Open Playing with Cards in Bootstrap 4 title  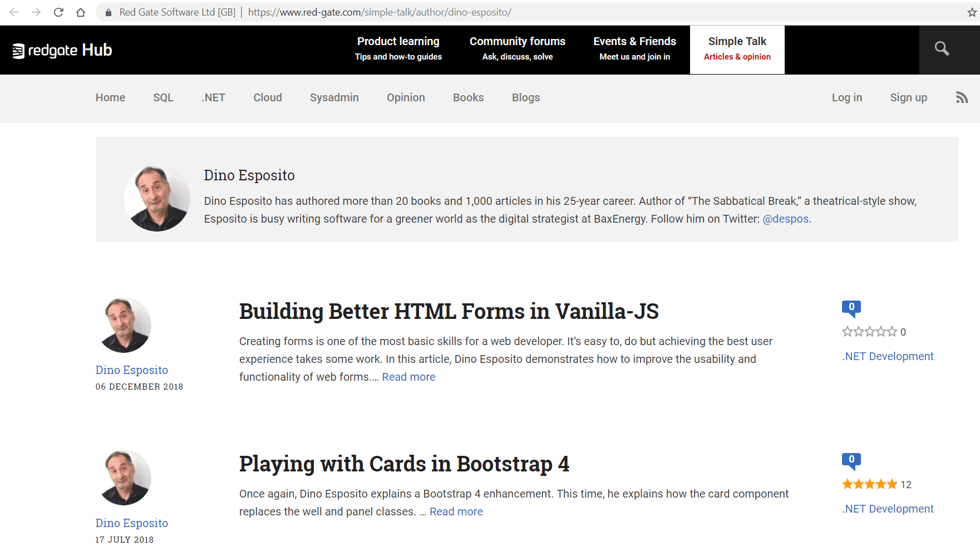[x=405, y=464]
